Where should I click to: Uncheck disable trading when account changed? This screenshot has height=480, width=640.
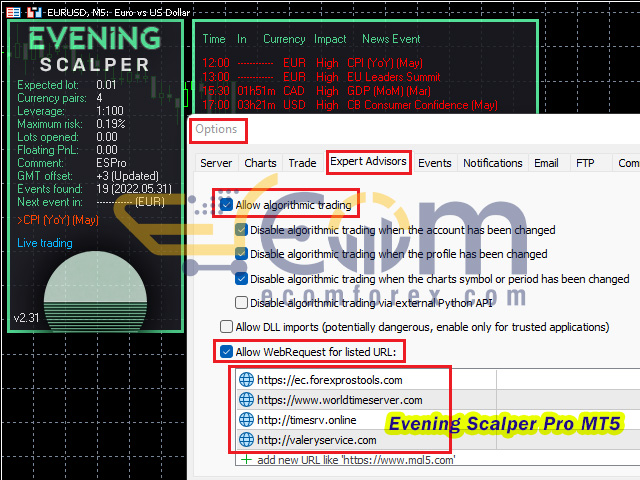pyautogui.click(x=241, y=230)
